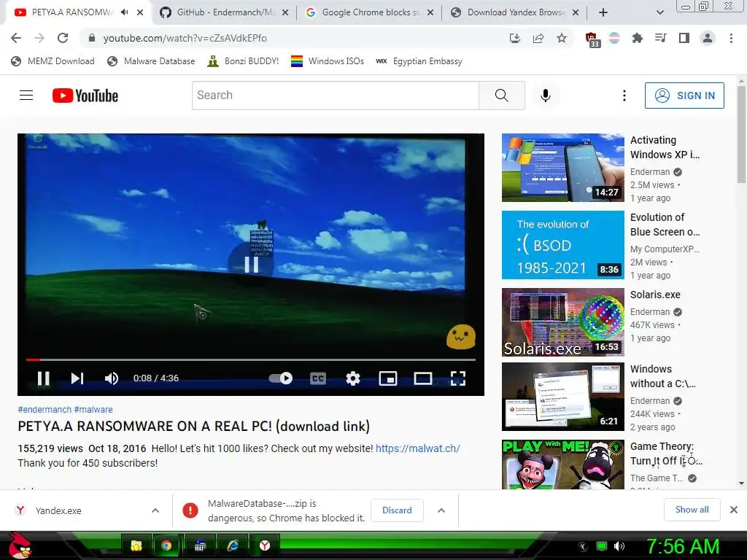The width and height of the screenshot is (747, 560).
Task: Open the YouTube hamburger guide menu
Action: point(26,96)
